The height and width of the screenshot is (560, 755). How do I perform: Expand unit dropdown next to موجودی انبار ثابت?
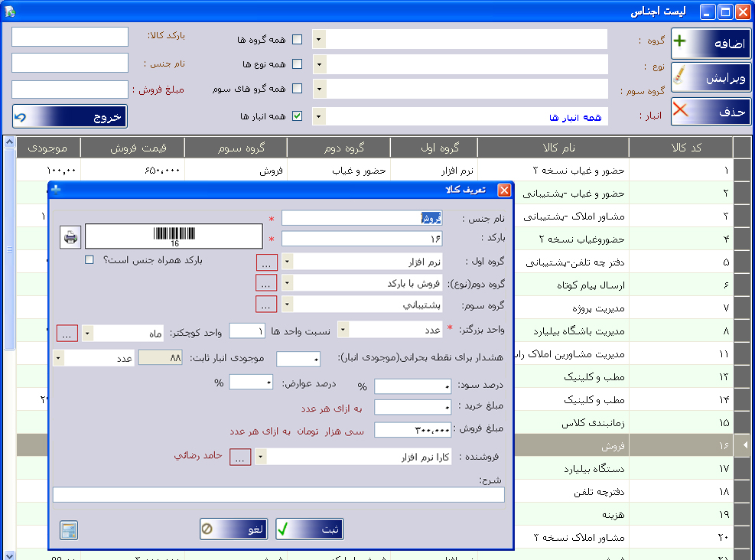pos(58,358)
